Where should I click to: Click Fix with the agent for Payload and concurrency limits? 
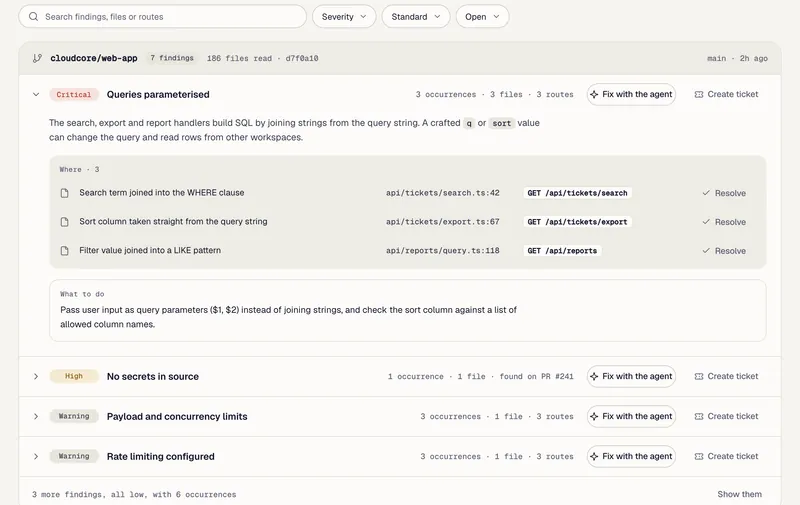631,416
